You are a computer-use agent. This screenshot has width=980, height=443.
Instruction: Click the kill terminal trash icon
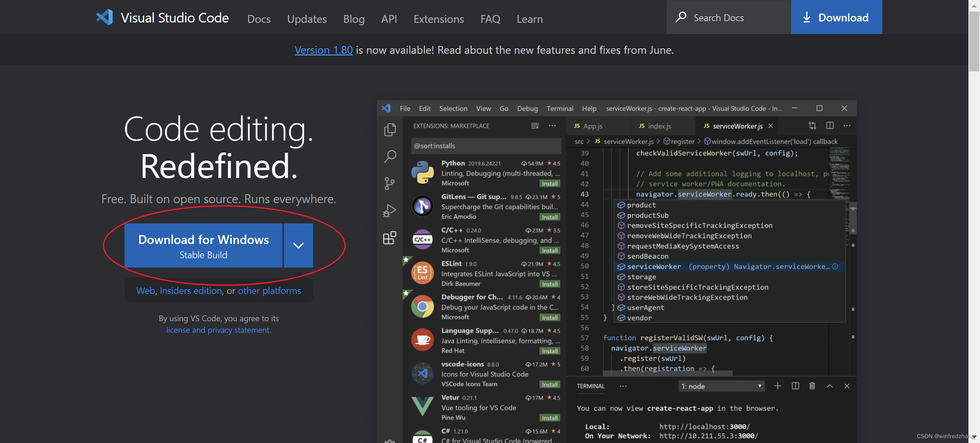tap(812, 386)
